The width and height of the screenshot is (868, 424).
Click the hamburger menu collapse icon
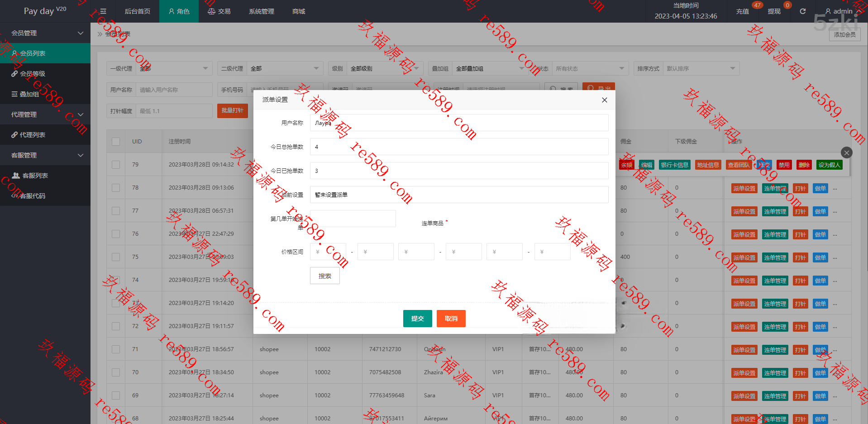pos(103,11)
